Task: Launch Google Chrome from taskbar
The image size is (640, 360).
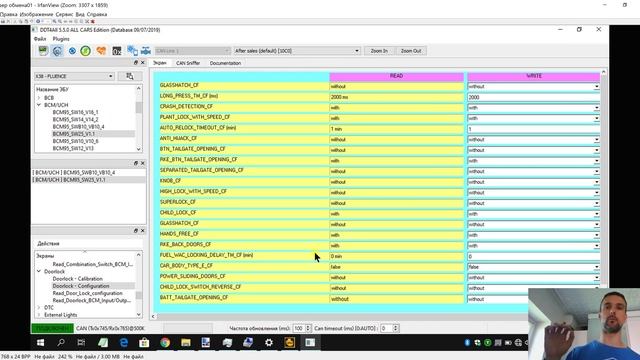Action: click(x=165, y=342)
